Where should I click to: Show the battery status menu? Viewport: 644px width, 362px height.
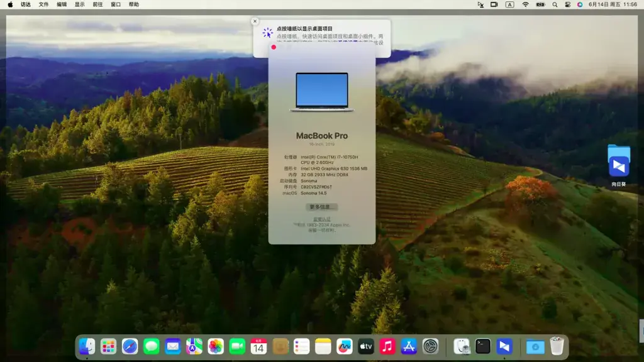[x=540, y=4]
